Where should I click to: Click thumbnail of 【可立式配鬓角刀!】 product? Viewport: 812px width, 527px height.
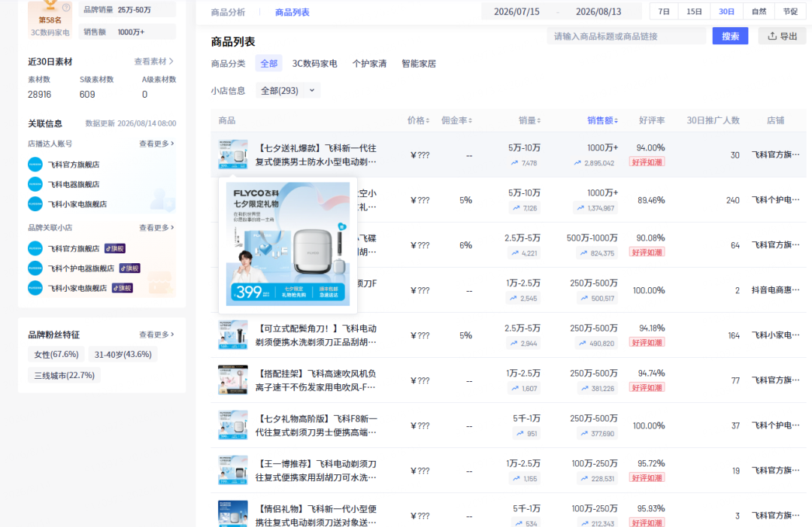click(x=233, y=335)
